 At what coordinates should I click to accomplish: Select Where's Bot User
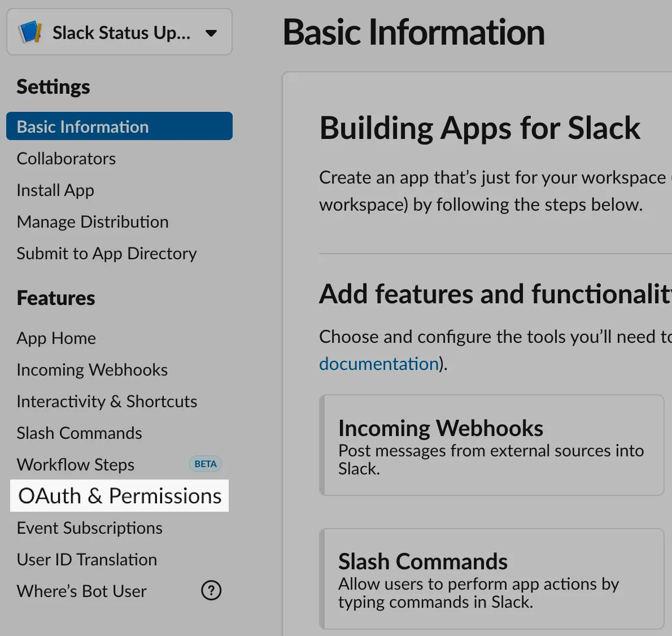pos(81,591)
